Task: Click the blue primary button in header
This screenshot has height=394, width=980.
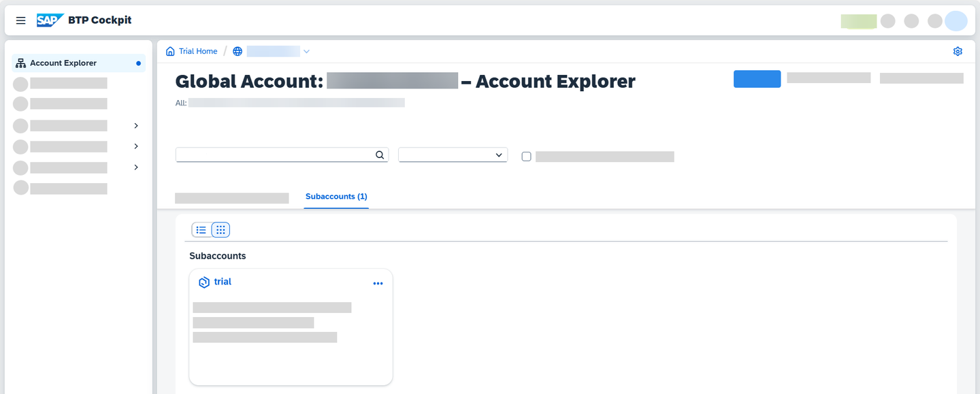Action: (757, 79)
